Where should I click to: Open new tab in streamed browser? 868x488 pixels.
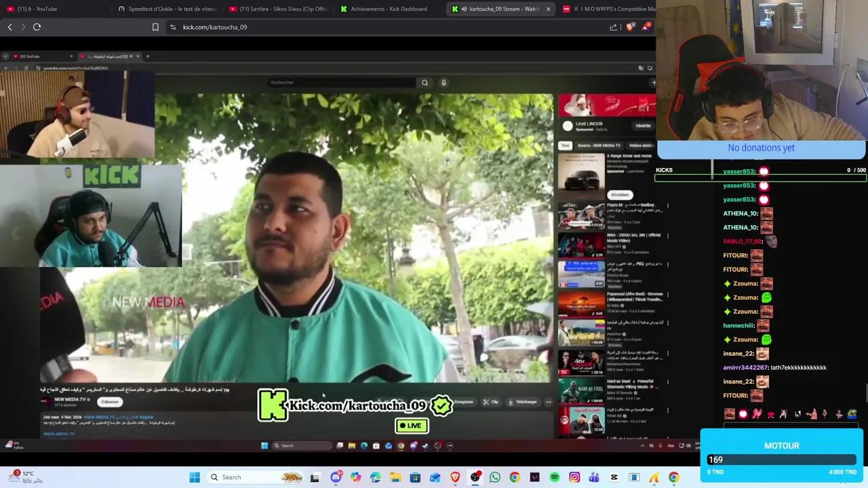147,56
